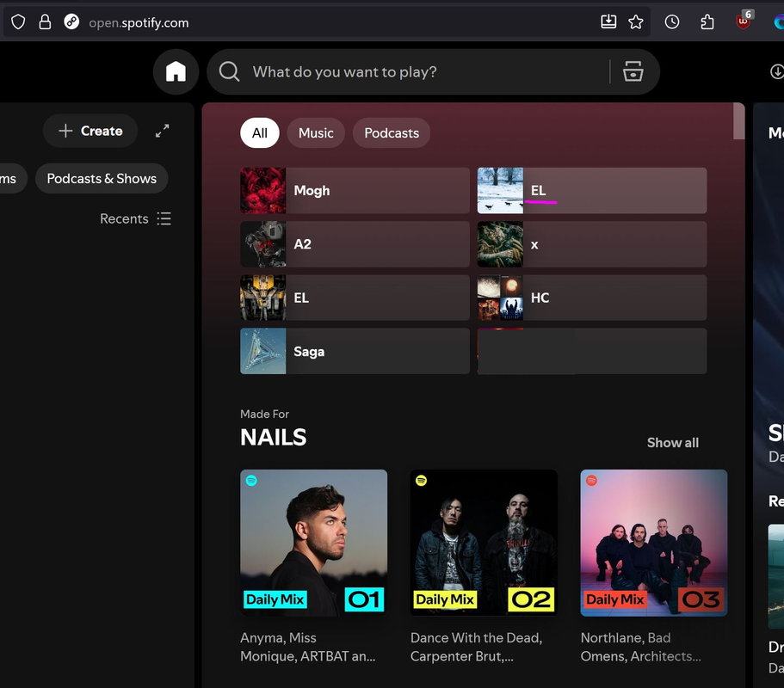
Task: Select the All filter chip
Action: pos(260,133)
